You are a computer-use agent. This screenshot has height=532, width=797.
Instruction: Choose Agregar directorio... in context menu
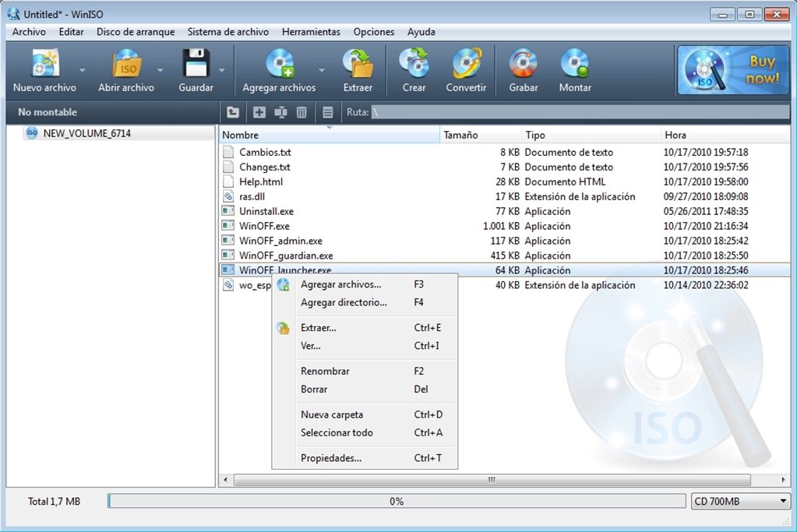(x=365, y=302)
